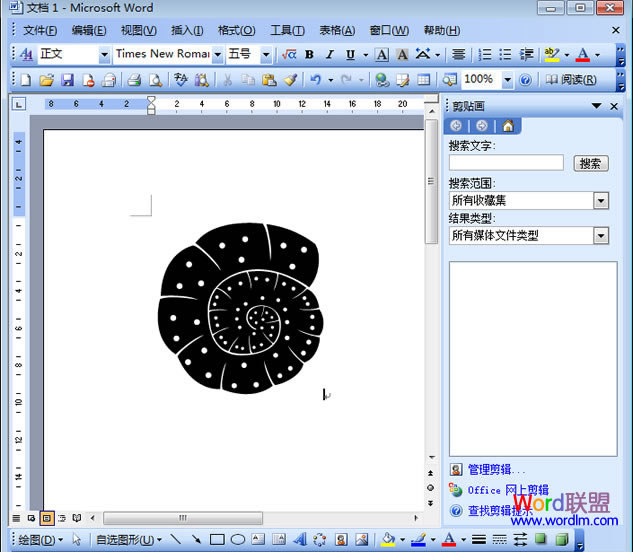The width and height of the screenshot is (633, 552).
Task: Click the Save icon in the toolbar
Action: (x=67, y=80)
